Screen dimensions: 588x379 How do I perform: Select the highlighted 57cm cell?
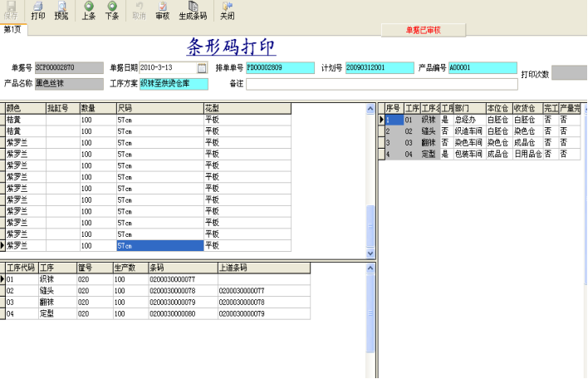click(x=159, y=246)
